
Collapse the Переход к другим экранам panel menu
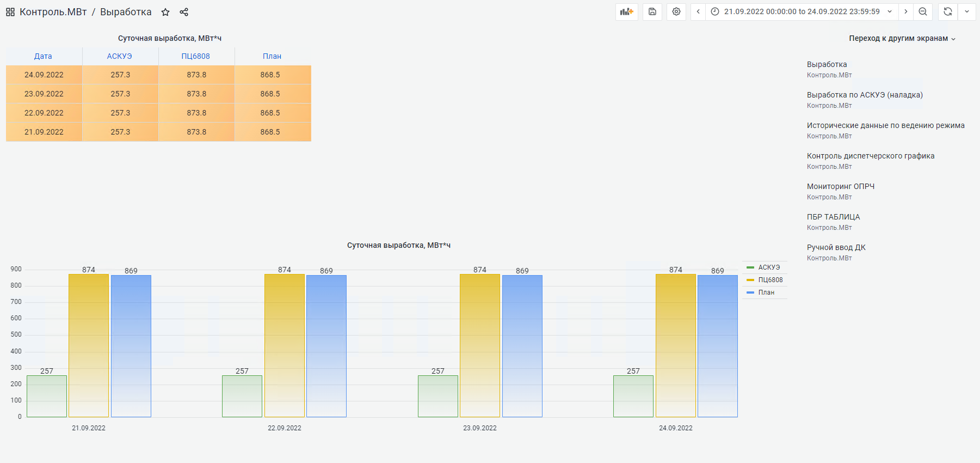902,38
